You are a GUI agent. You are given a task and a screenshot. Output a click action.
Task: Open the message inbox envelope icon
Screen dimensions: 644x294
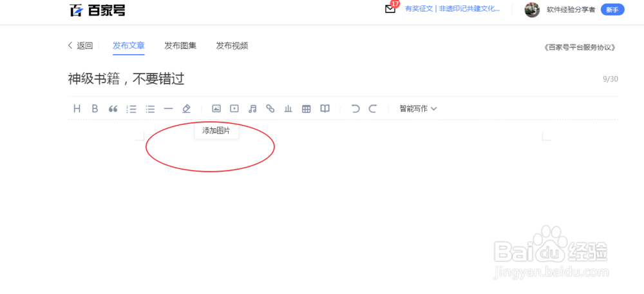click(x=390, y=9)
